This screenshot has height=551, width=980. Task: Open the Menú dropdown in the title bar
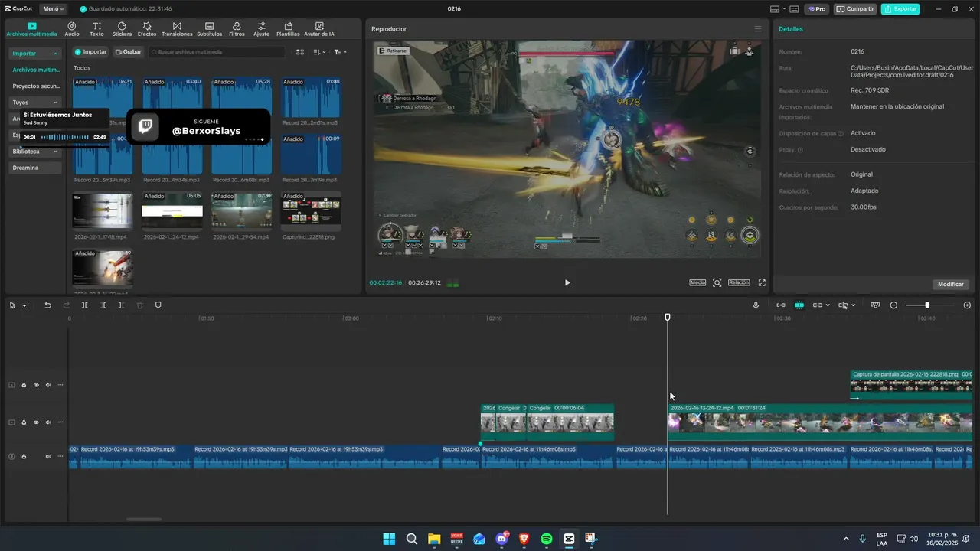click(54, 9)
